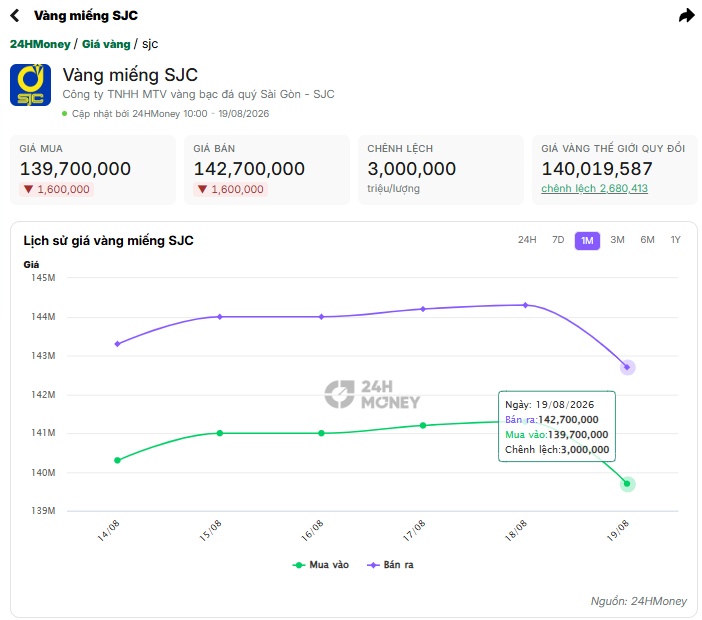Click the share arrow icon
The width and height of the screenshot is (702, 620).
click(686, 16)
